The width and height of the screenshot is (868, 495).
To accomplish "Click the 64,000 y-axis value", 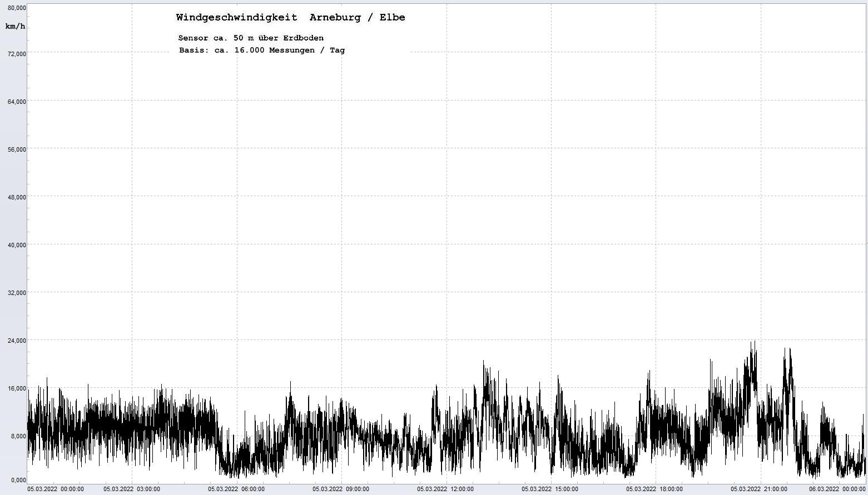I will click(x=17, y=102).
